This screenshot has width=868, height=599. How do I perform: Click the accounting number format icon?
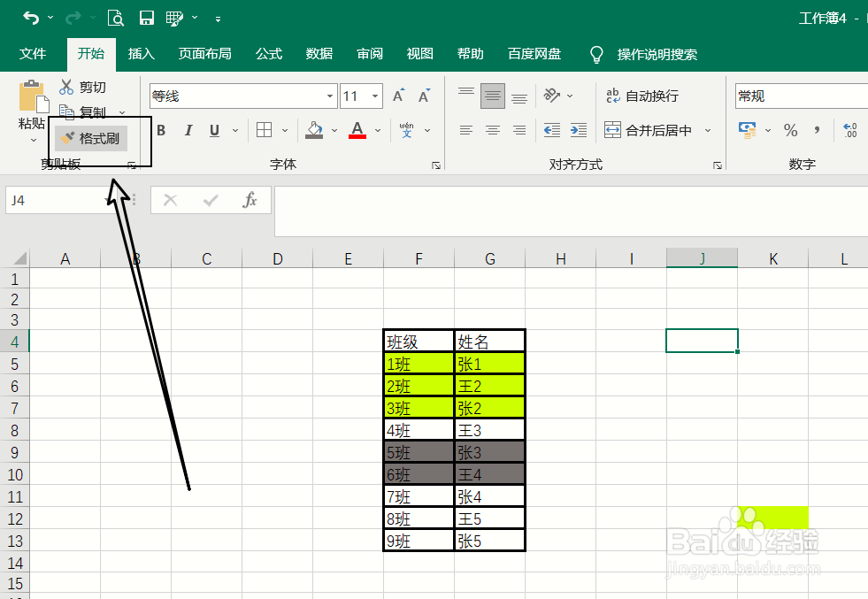click(748, 130)
